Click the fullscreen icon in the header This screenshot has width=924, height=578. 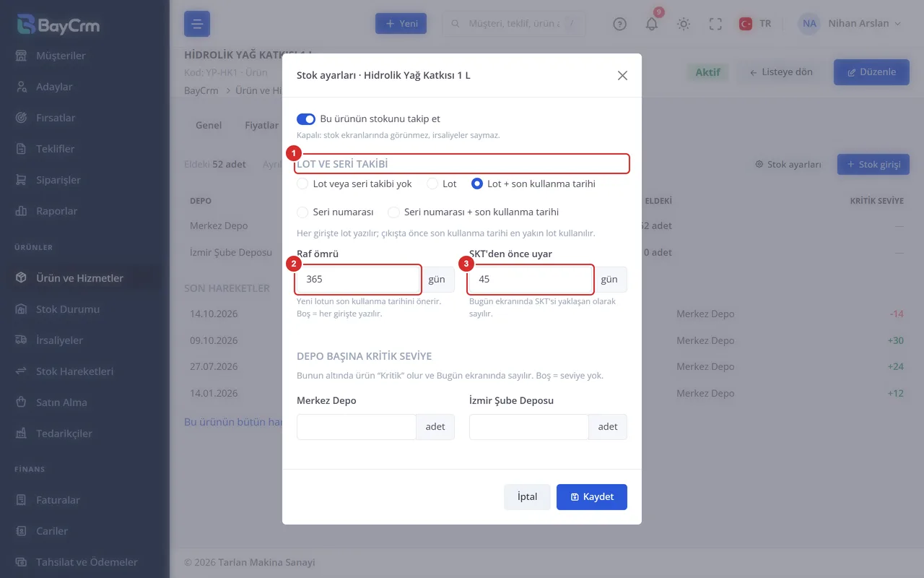[715, 24]
